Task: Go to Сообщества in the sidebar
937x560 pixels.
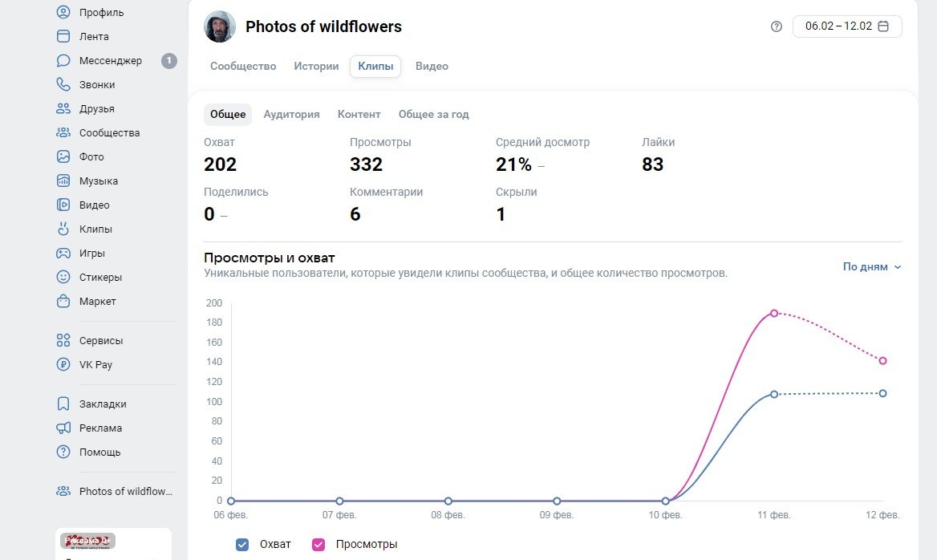Action: [x=109, y=133]
